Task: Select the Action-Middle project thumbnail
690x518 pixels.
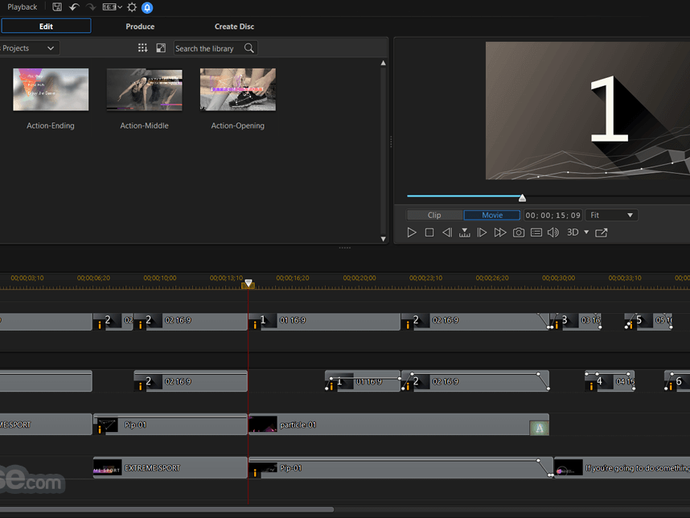Action: click(144, 89)
